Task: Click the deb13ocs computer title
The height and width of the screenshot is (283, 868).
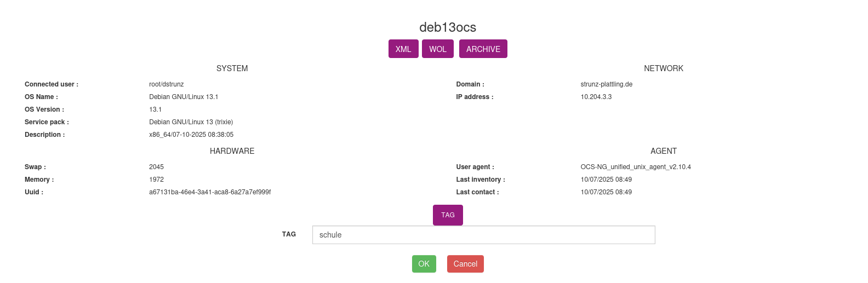Action: pos(448,27)
